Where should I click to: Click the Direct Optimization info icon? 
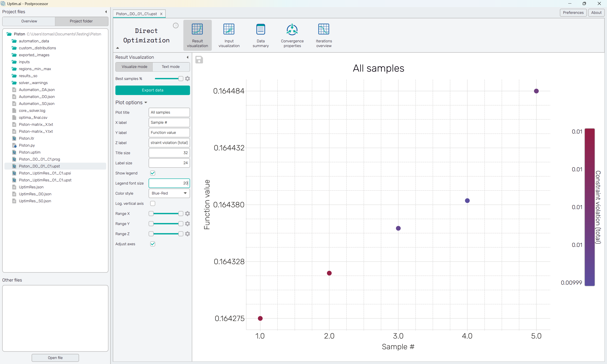[175, 25]
